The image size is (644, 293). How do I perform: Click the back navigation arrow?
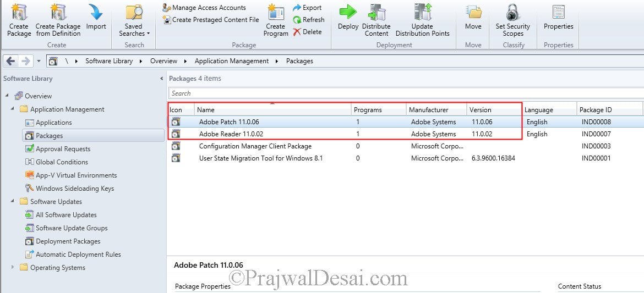pyautogui.click(x=10, y=61)
